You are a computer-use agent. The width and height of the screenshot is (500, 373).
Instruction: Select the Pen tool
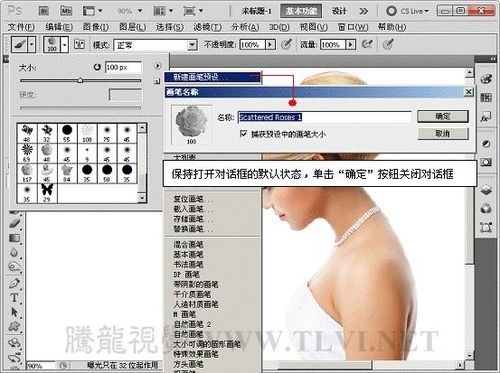tap(14, 283)
